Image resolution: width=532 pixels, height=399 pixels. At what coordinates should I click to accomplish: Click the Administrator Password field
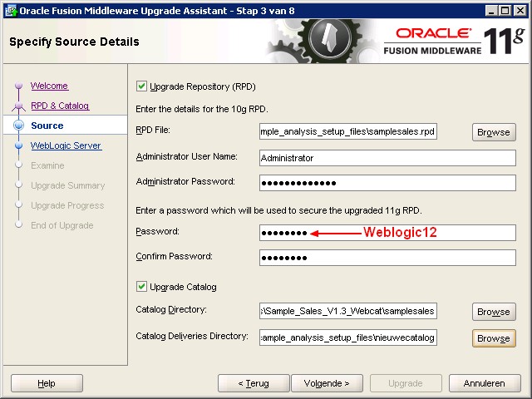click(x=387, y=183)
